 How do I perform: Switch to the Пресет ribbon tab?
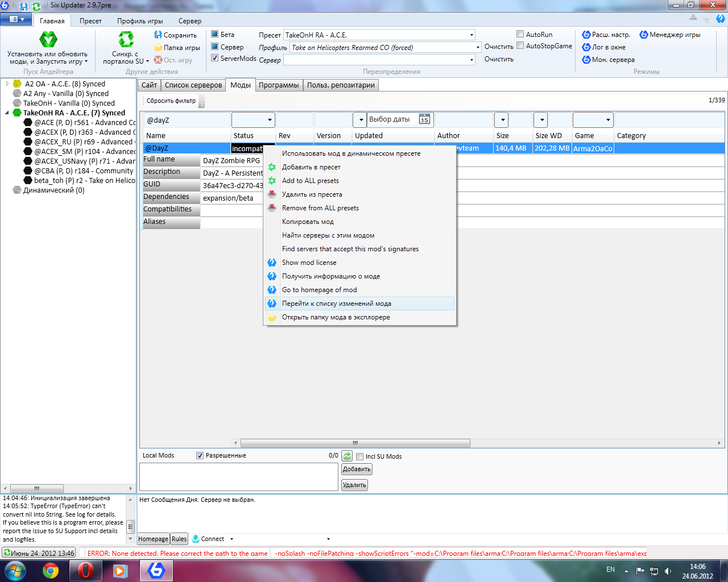coord(90,21)
